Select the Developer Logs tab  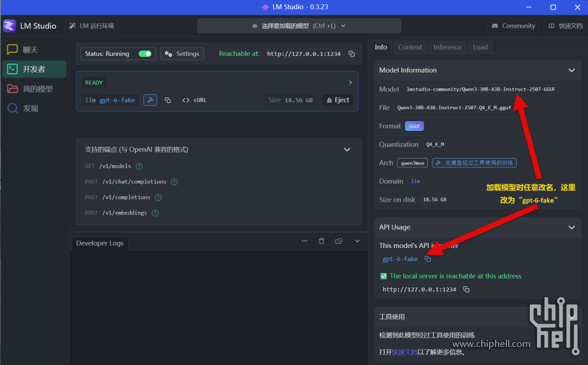pos(100,243)
